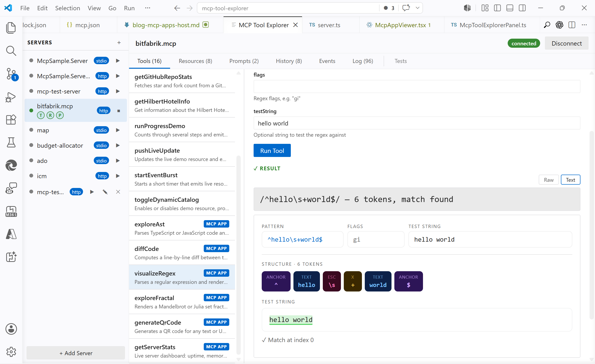Select the exploreAst tool
595x364 pixels.
182,228
